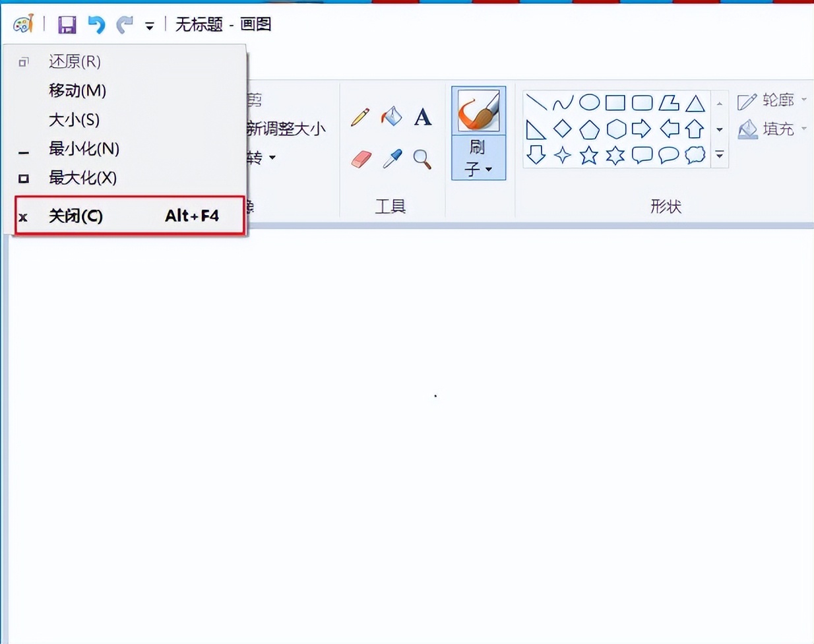Select the Pentagon shape
814x644 pixels.
tap(589, 129)
